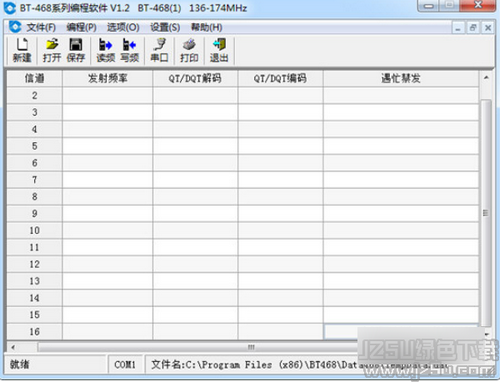Open the 选项(O) menu

pyautogui.click(x=123, y=27)
